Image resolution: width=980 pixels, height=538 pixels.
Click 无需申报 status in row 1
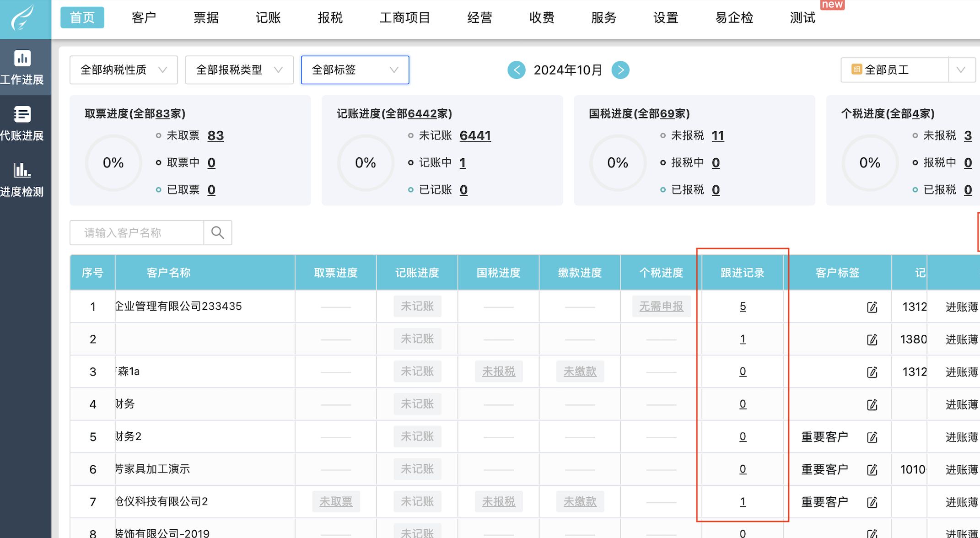[661, 307]
